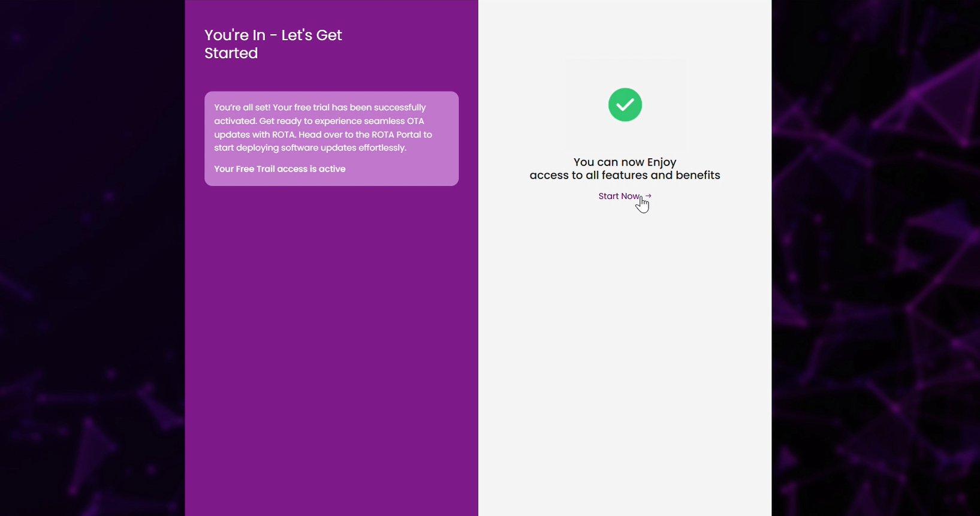Click the word "Started" in the heading
The image size is (980, 516).
[231, 53]
